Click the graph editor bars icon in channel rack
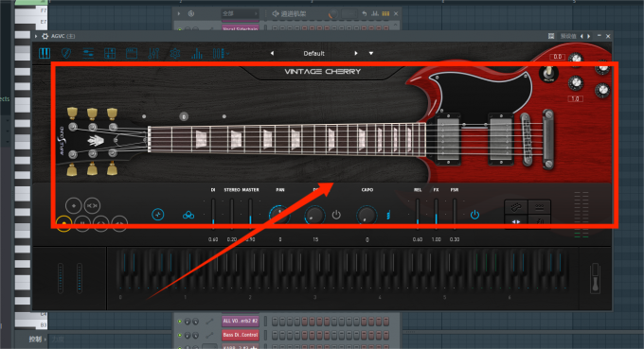Image resolution: width=644 pixels, height=349 pixels. point(375,13)
